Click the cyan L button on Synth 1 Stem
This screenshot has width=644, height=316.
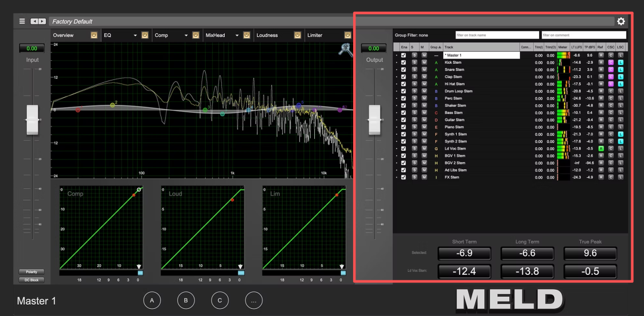click(x=621, y=134)
